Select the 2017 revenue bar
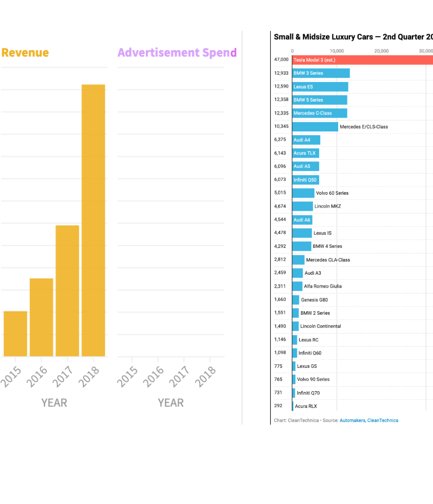433x504 pixels. (67, 291)
